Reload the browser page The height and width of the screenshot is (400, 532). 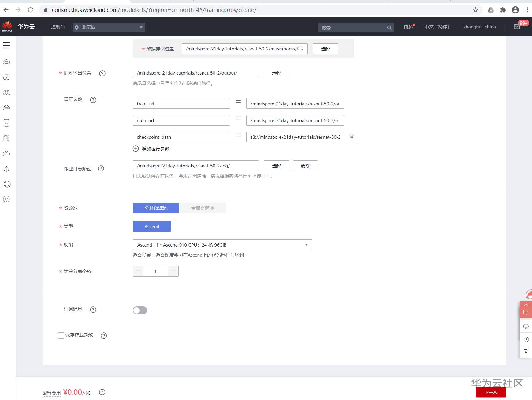point(31,10)
